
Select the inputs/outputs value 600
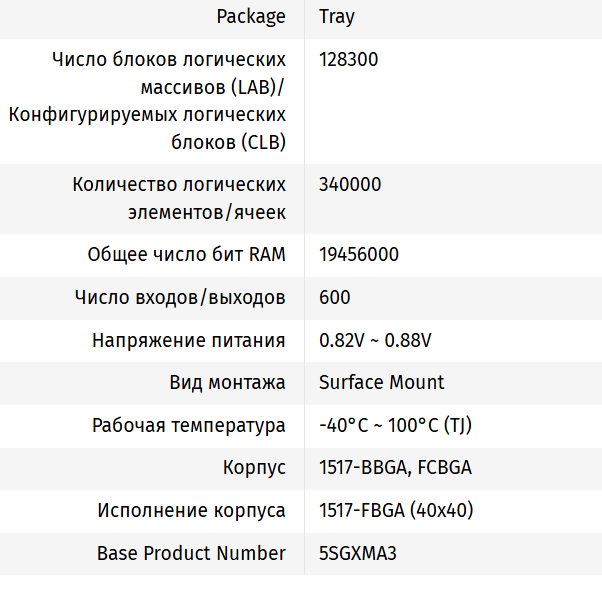point(335,298)
